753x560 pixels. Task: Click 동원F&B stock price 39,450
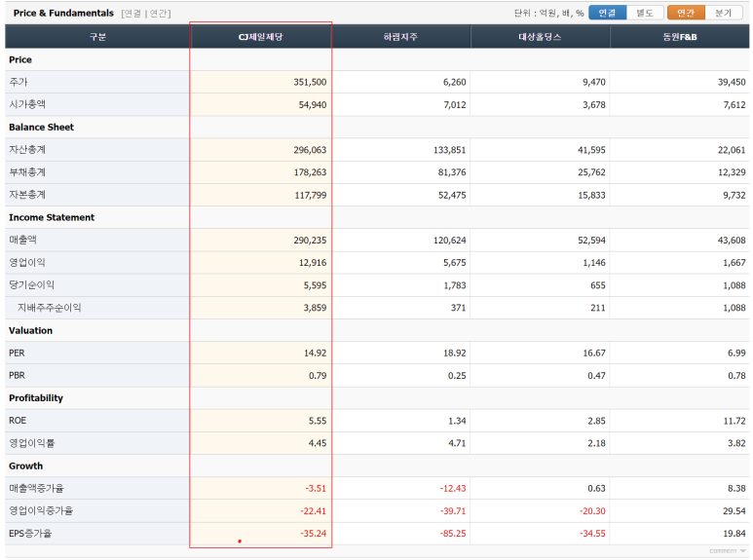click(732, 82)
